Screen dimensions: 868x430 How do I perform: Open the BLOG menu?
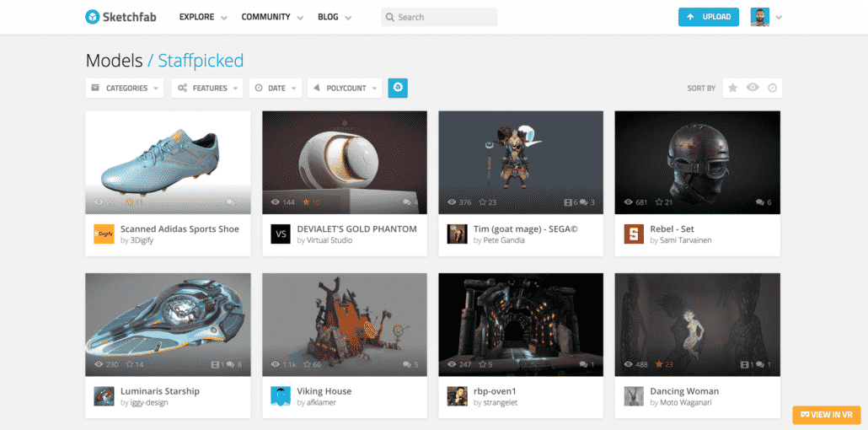click(x=328, y=17)
